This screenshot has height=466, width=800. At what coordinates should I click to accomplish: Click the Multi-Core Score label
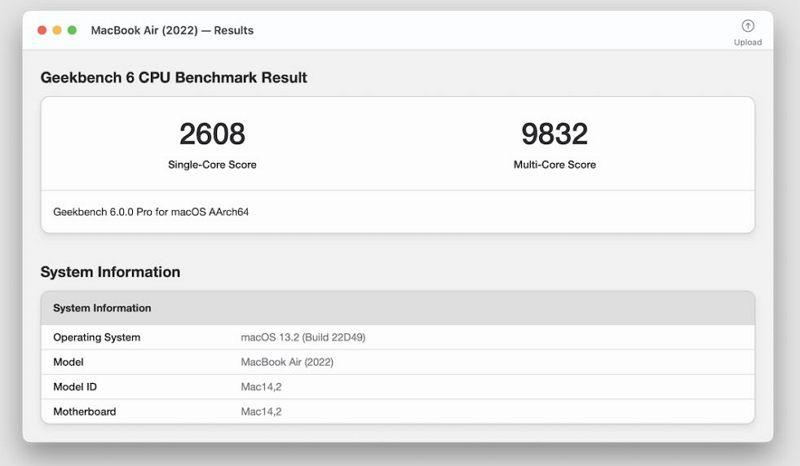pos(555,164)
